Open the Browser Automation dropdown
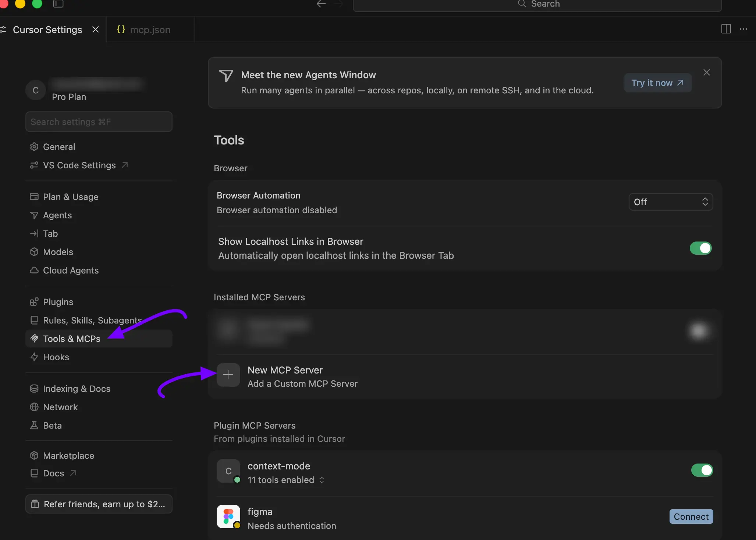This screenshot has width=756, height=540. [x=671, y=202]
